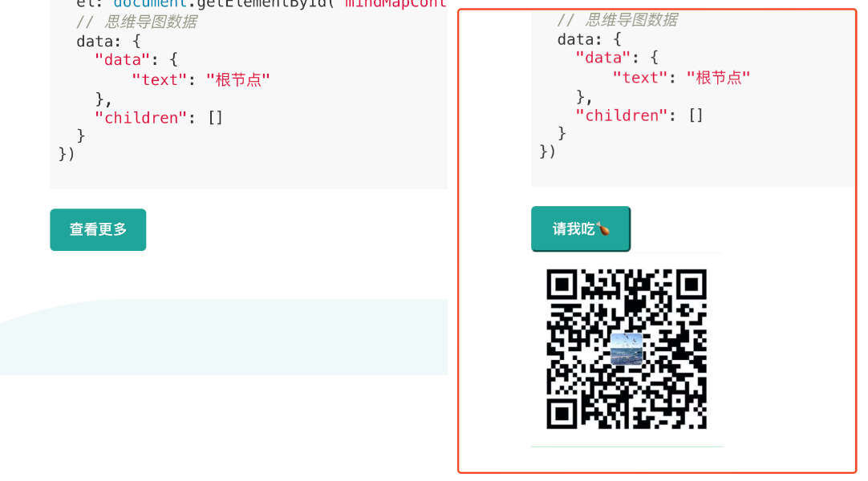
Task: Click the QR code's top-right finder square
Action: tap(691, 284)
